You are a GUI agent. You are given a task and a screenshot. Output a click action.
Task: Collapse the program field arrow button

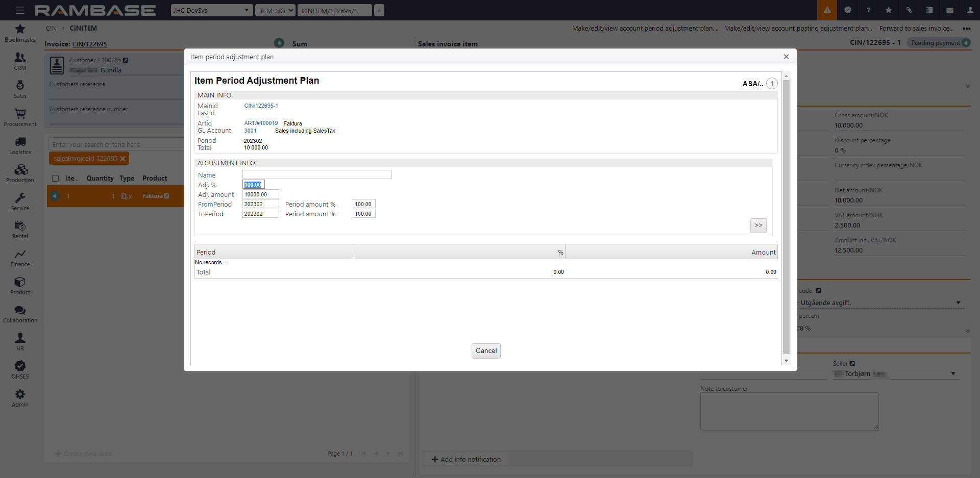[379, 10]
